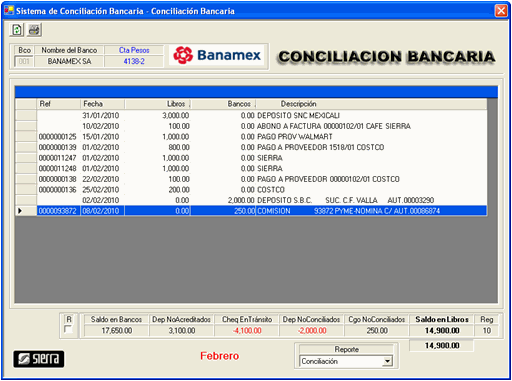
Task: Select the Conciliación combo box field
Action: 346,361
